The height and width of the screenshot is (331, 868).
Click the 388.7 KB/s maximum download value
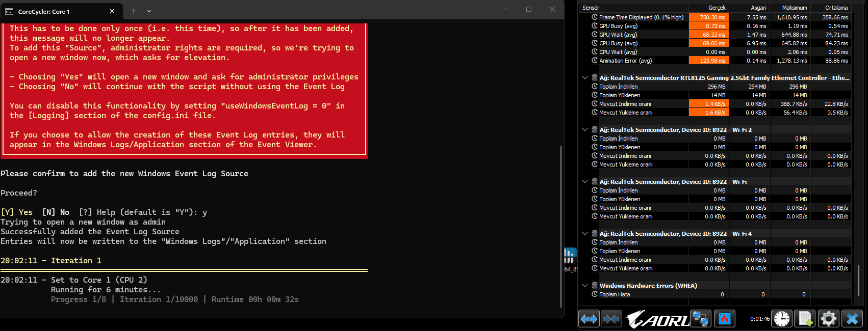click(x=794, y=104)
